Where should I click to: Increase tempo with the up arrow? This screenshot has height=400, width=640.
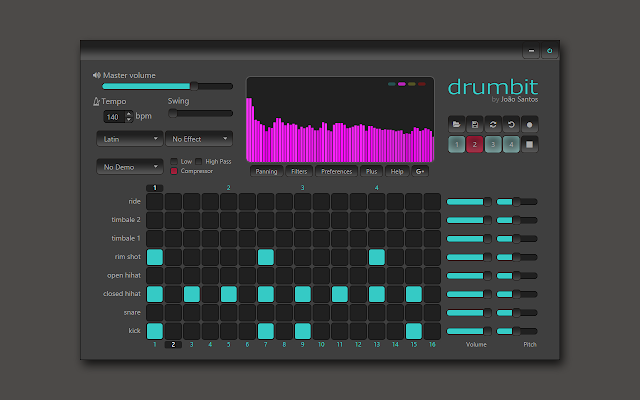click(129, 114)
